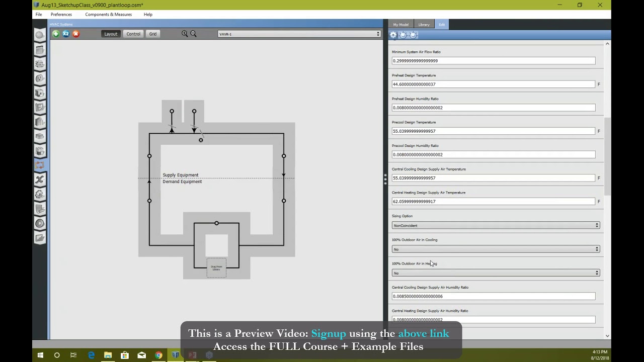Edit Central Cooling Design Supply Air Temperature

pos(494,178)
